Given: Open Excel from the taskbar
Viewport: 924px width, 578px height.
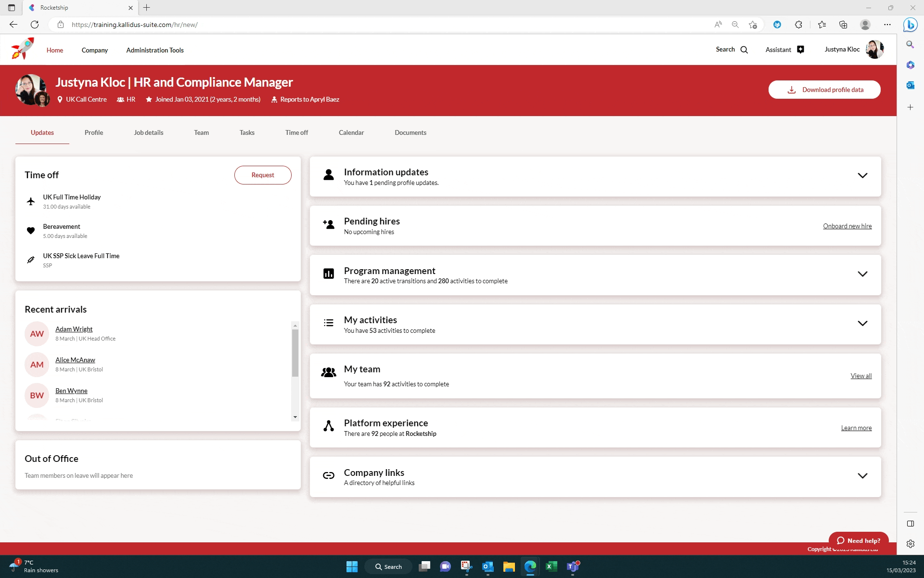Looking at the screenshot, I should 551,566.
